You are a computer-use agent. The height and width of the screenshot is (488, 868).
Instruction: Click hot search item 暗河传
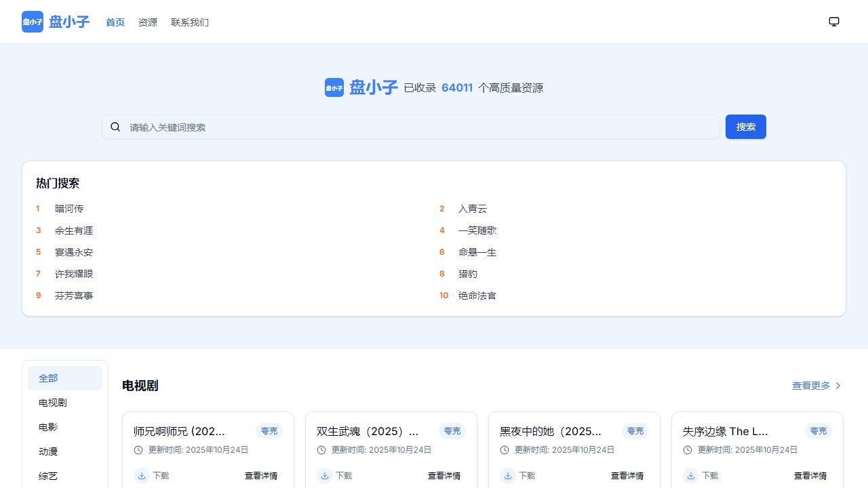tap(69, 209)
